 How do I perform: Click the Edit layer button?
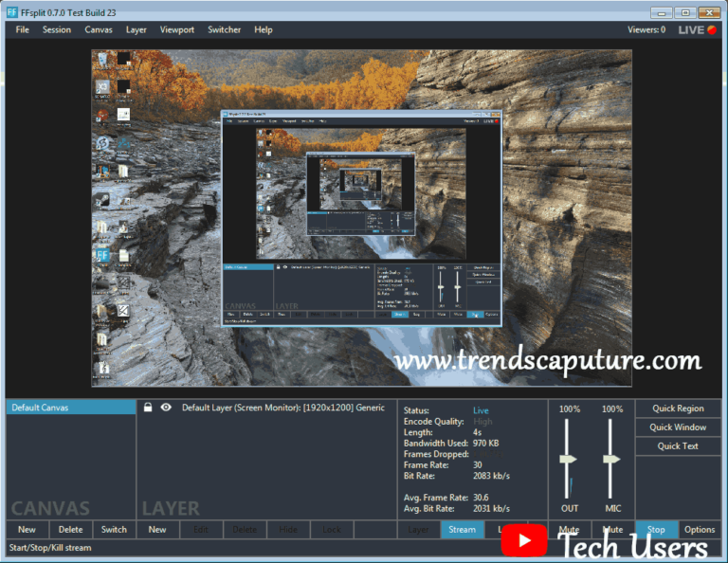pyautogui.click(x=201, y=530)
